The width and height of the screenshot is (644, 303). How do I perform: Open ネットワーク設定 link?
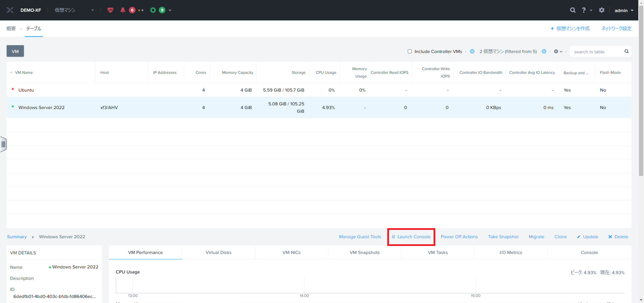[616, 29]
